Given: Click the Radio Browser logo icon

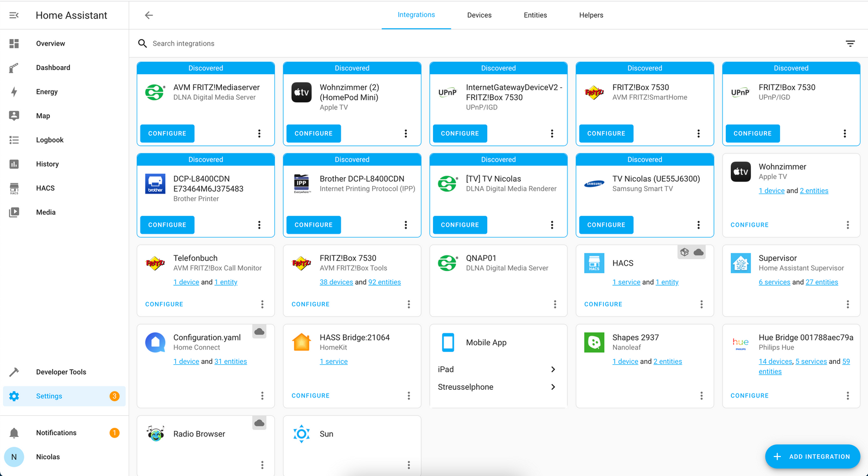Looking at the screenshot, I should point(156,434).
